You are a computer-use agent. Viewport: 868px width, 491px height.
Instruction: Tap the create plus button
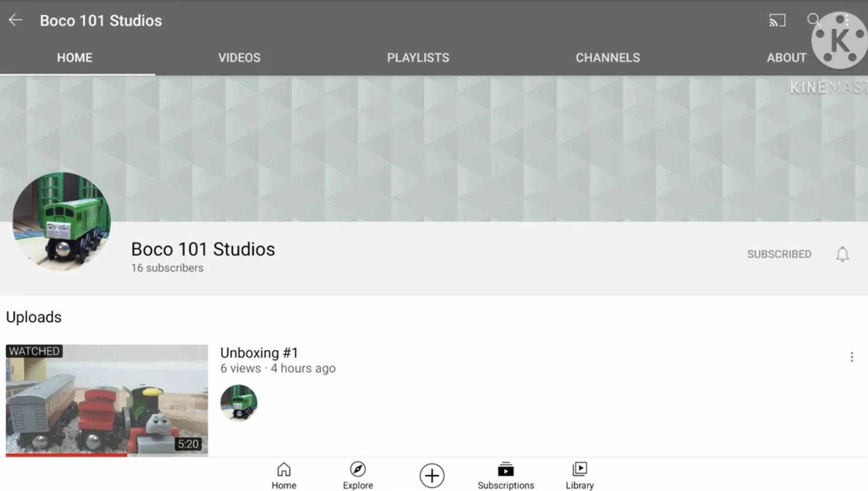[432, 475]
